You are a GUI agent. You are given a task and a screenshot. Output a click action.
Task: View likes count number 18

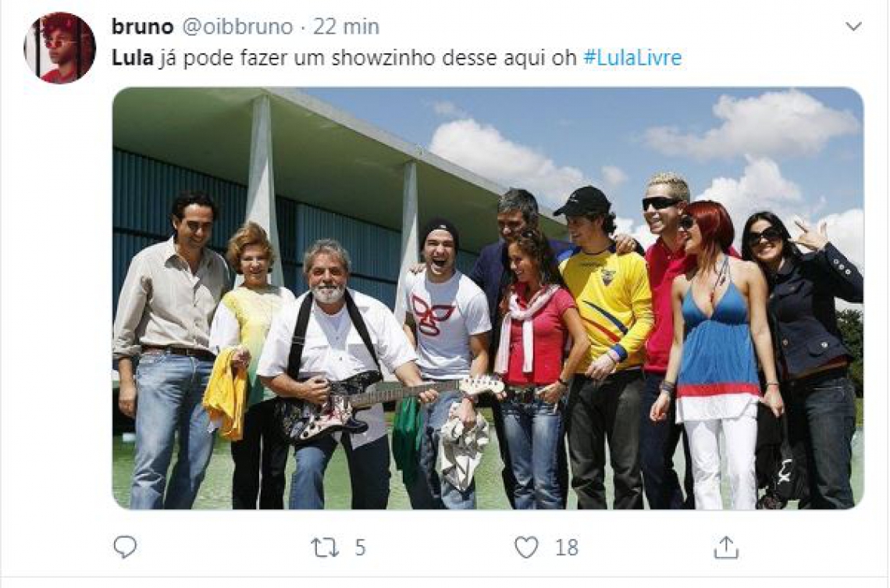[x=567, y=547]
